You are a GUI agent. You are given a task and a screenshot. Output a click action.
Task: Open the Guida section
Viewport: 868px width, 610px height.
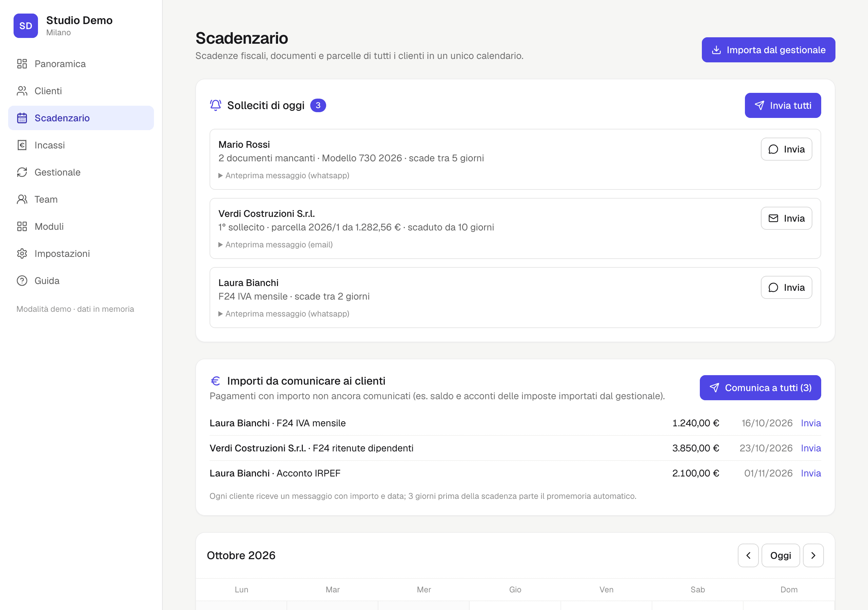(81, 281)
